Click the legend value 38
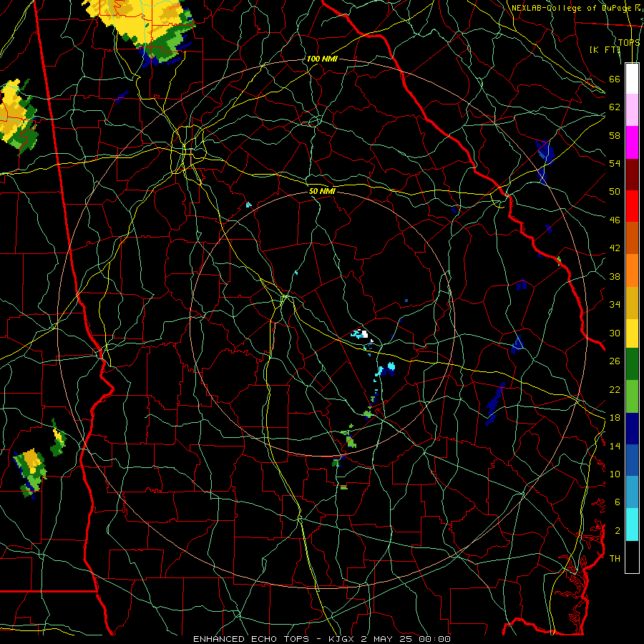The image size is (644, 644). (x=615, y=277)
